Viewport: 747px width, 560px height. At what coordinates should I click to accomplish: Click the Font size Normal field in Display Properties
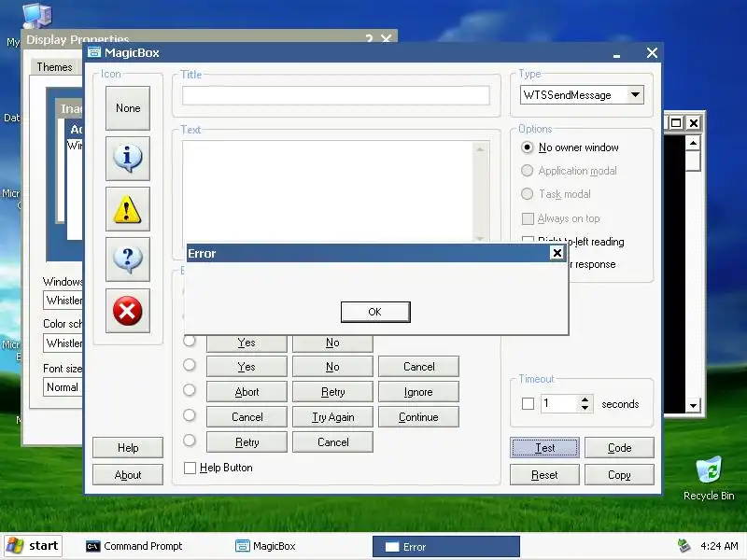63,387
